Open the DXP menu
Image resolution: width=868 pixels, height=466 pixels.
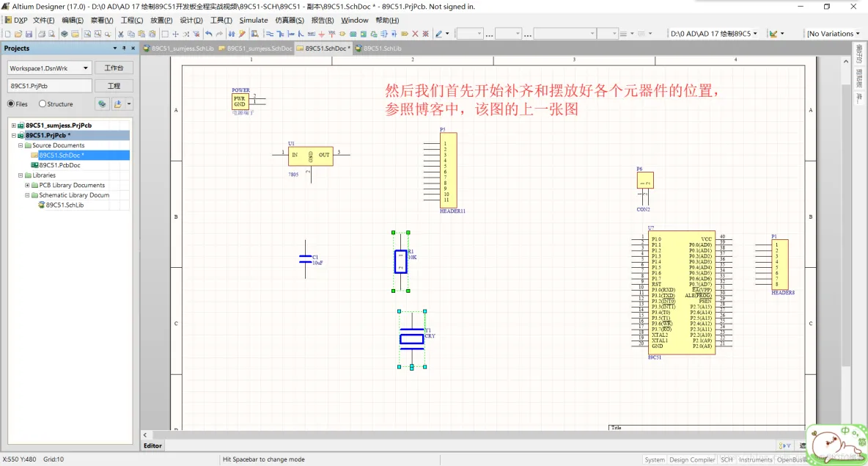point(17,20)
